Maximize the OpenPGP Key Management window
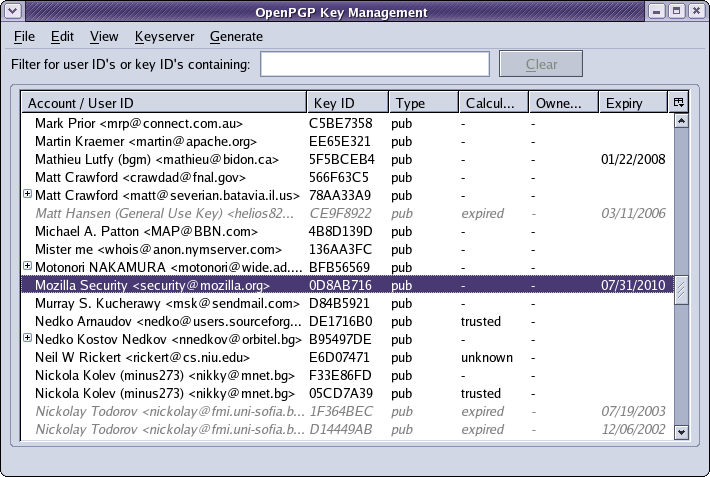The height and width of the screenshot is (477, 710). [676, 11]
